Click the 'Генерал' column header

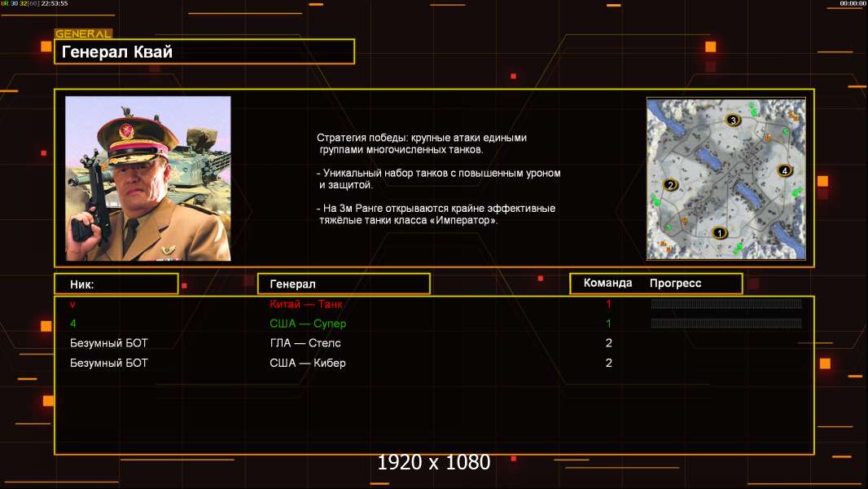[344, 284]
